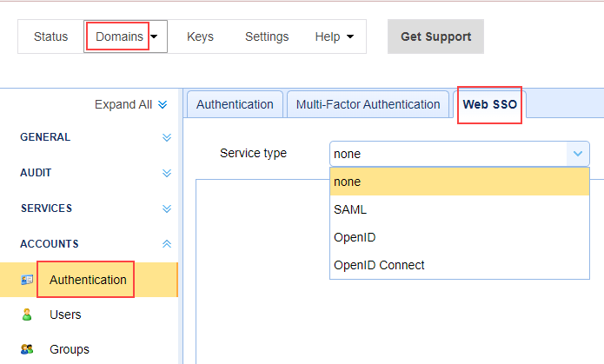Image resolution: width=604 pixels, height=364 pixels.
Task: Collapse the ACCOUNTS section
Action: point(167,244)
